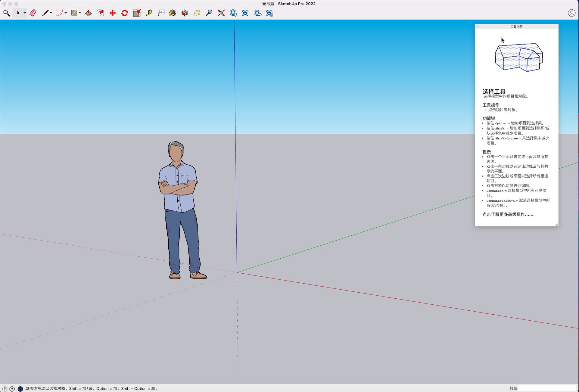Pick the Tape Measure tool
Screen dimensions: 579x392
pyautogui.click(x=149, y=13)
